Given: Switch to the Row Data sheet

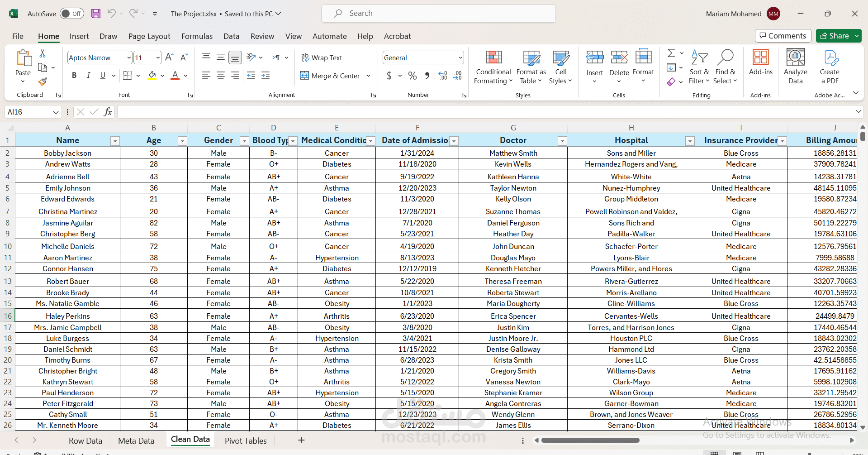Looking at the screenshot, I should tap(85, 441).
